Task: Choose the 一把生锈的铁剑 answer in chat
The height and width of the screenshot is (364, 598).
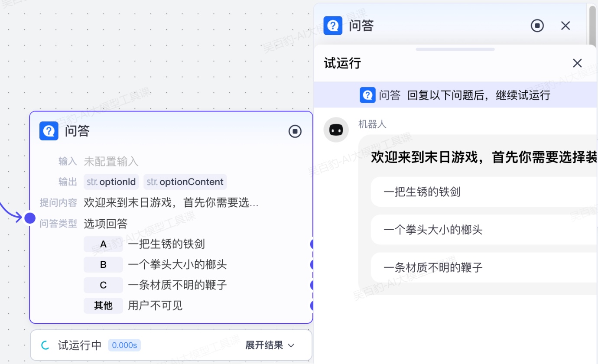Action: pyautogui.click(x=477, y=192)
